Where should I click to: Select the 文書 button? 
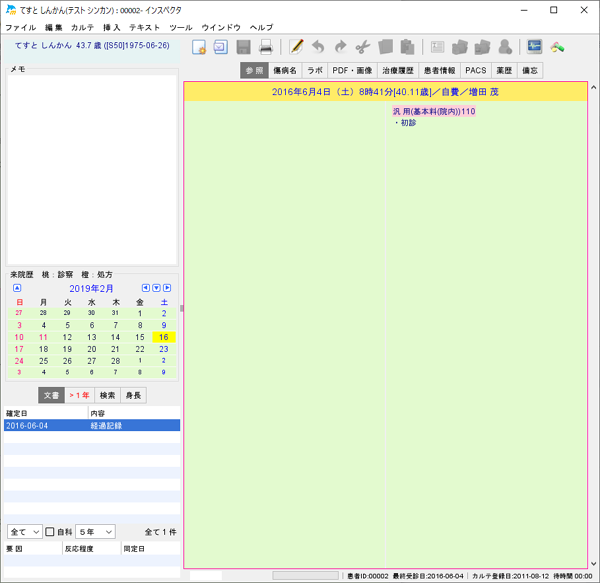pyautogui.click(x=51, y=395)
